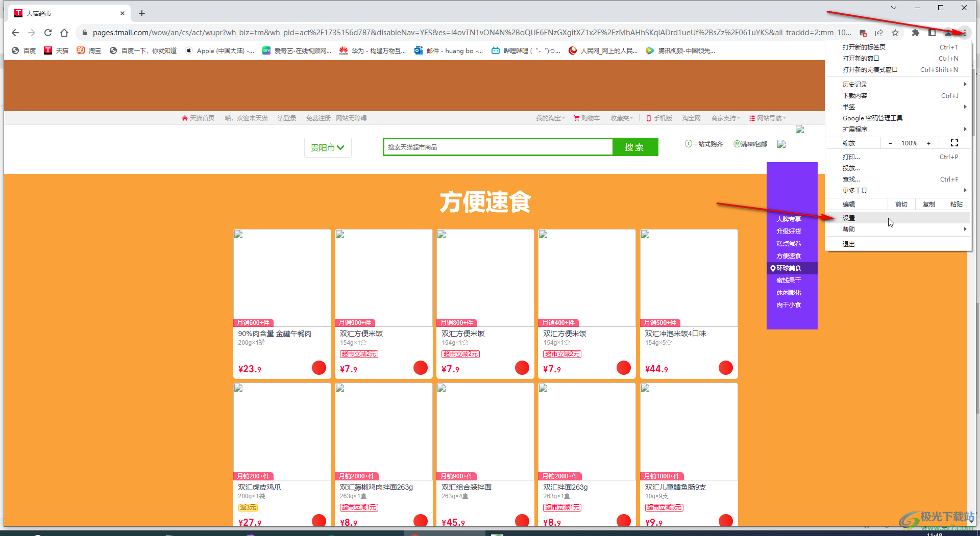Open 腾讯视频 bookmark
This screenshot has height=536, width=980.
(681, 50)
